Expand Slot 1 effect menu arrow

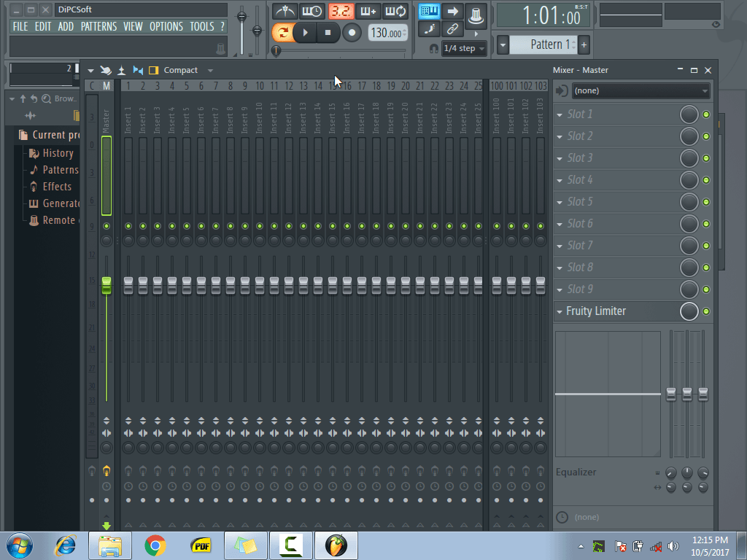[560, 114]
